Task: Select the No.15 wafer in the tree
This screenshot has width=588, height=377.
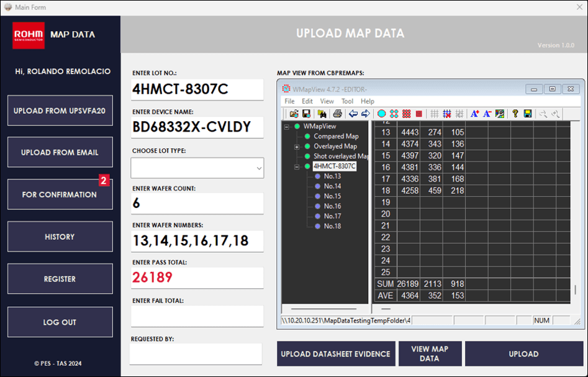Action: tap(332, 196)
